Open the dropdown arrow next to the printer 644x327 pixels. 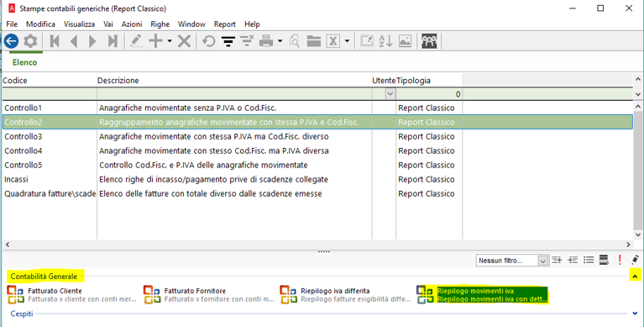(280, 41)
